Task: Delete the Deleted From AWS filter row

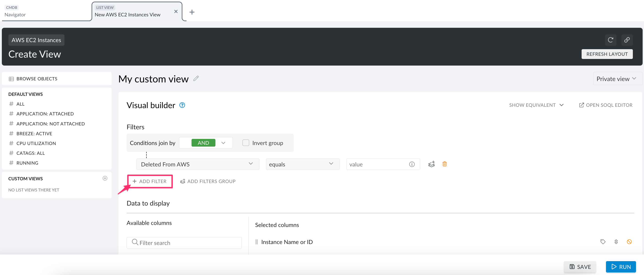Action: [x=445, y=164]
